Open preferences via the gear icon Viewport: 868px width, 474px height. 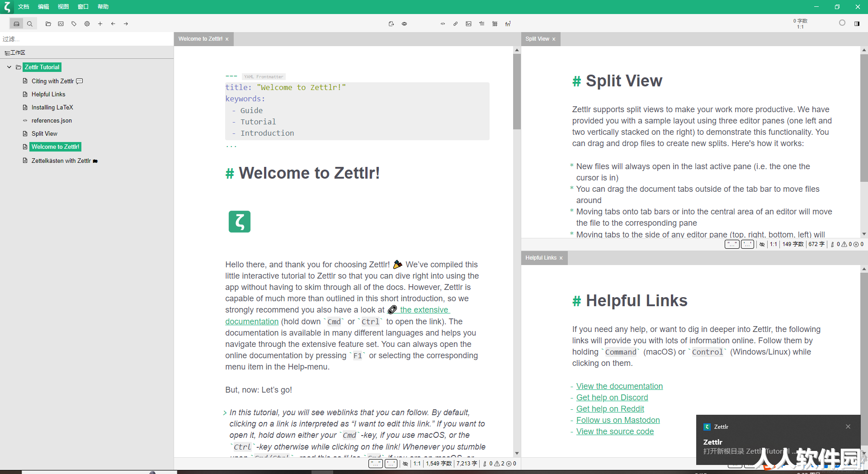pyautogui.click(x=87, y=24)
